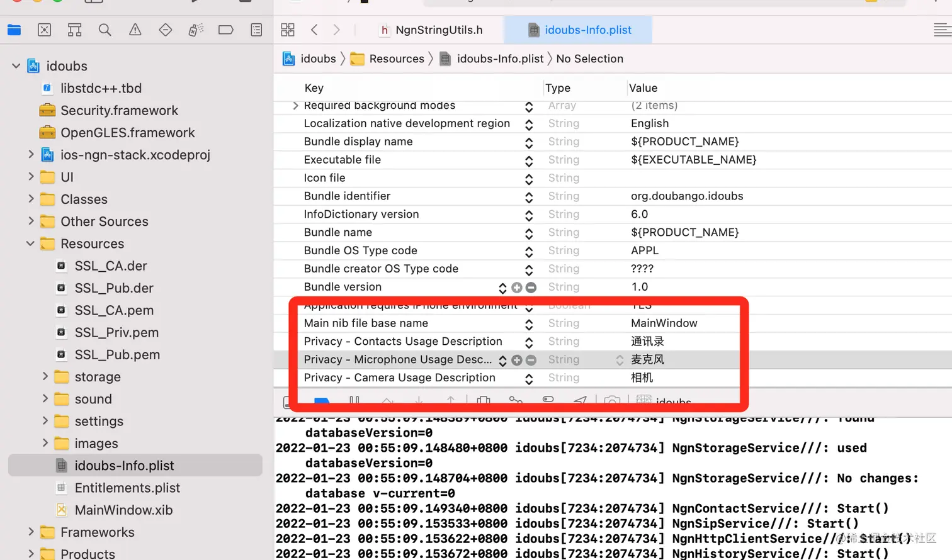952x560 pixels.
Task: Expand the Other Sources group
Action: click(x=31, y=221)
